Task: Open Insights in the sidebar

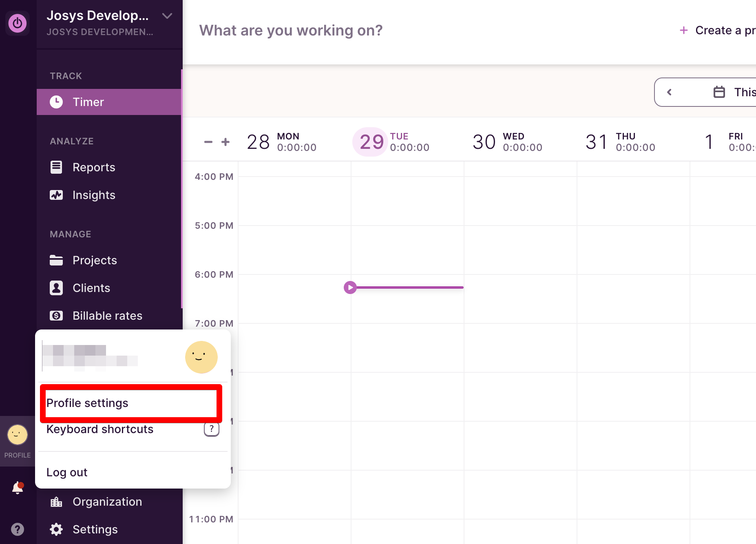Action: click(93, 195)
